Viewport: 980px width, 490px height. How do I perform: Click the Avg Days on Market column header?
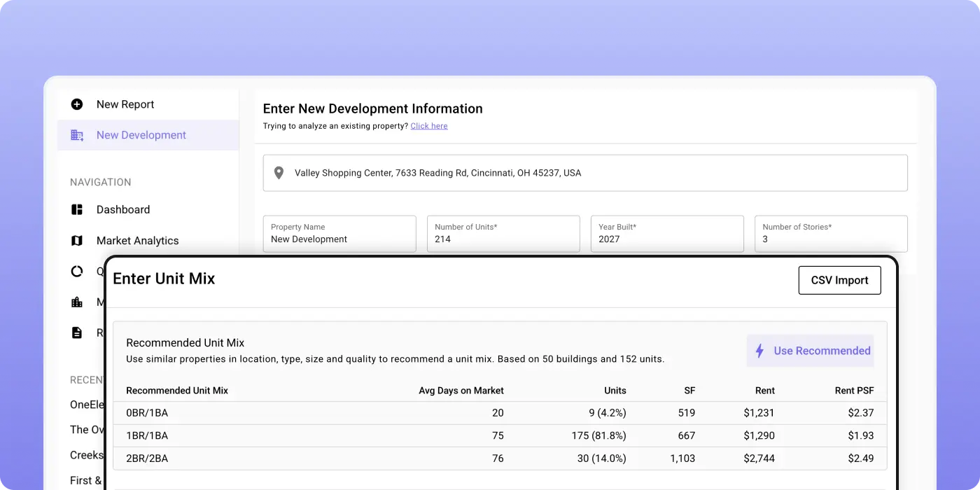tap(461, 391)
